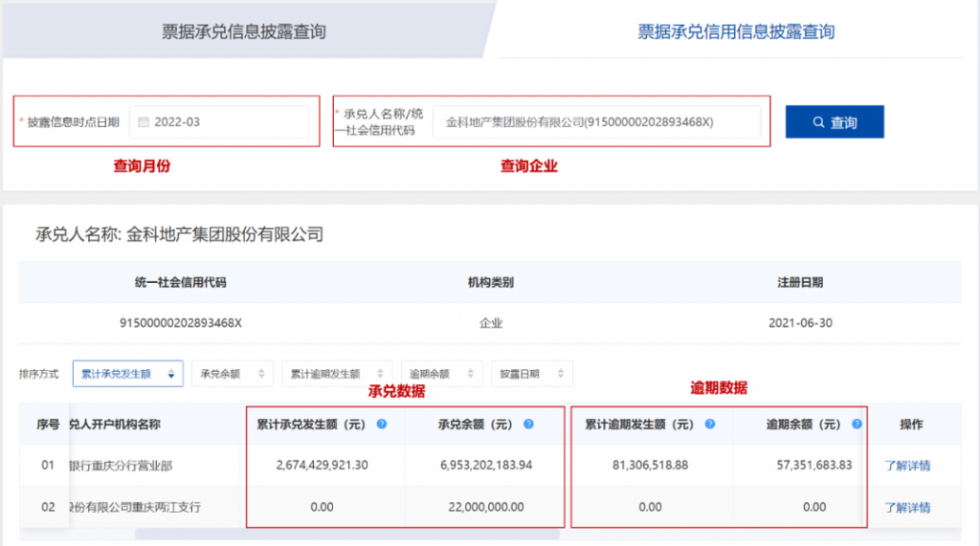Focus the 承兑人名称 company input field
This screenshot has width=980, height=546.
pos(597,121)
